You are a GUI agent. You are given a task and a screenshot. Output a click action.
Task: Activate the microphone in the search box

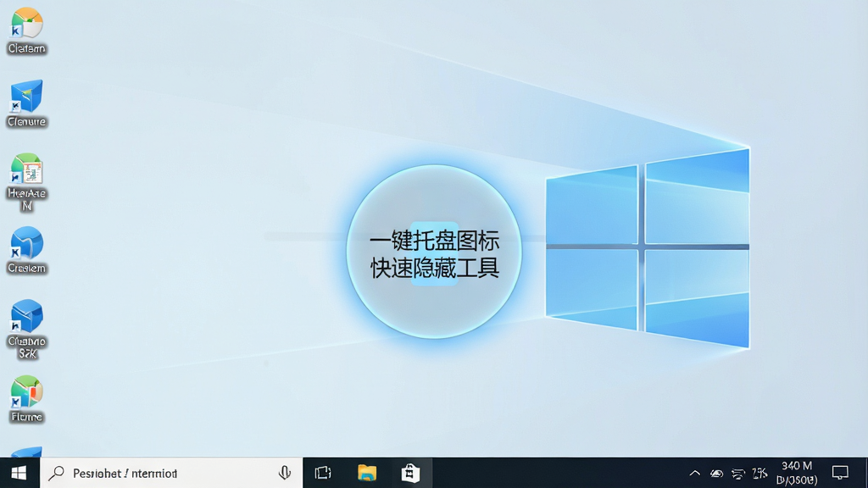(285, 473)
